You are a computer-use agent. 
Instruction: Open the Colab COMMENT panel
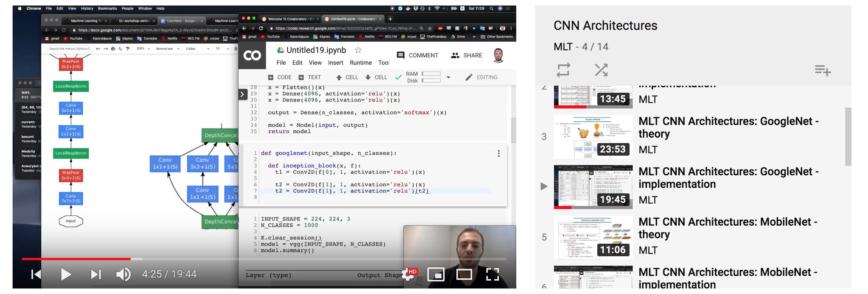(x=417, y=55)
